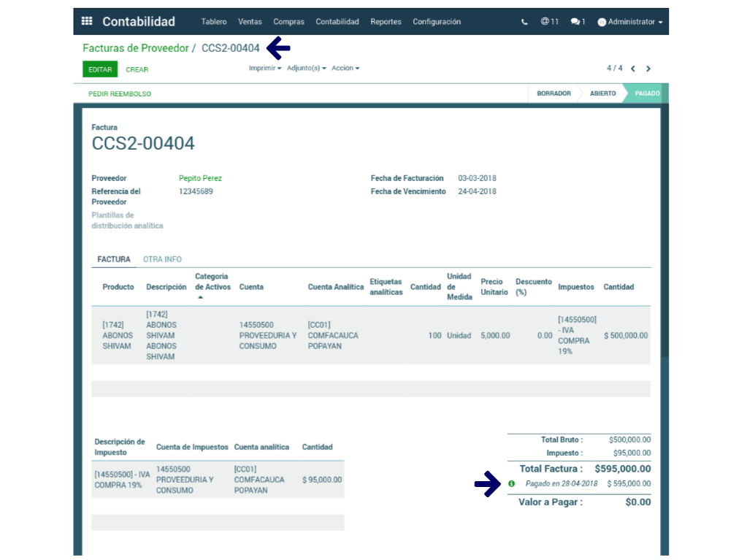Open the Reportes menu
The image size is (747, 560).
click(386, 22)
